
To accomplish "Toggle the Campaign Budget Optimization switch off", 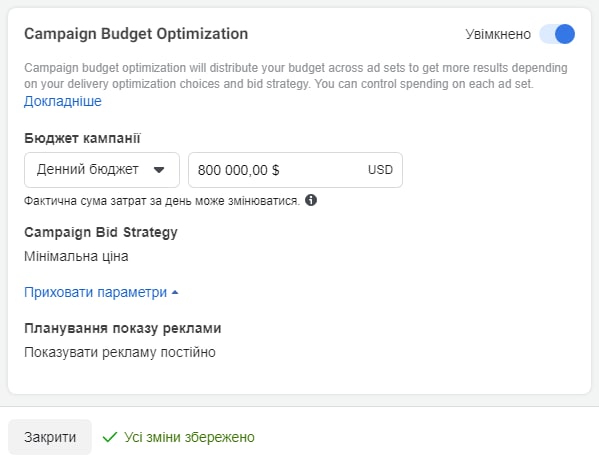I will (557, 34).
